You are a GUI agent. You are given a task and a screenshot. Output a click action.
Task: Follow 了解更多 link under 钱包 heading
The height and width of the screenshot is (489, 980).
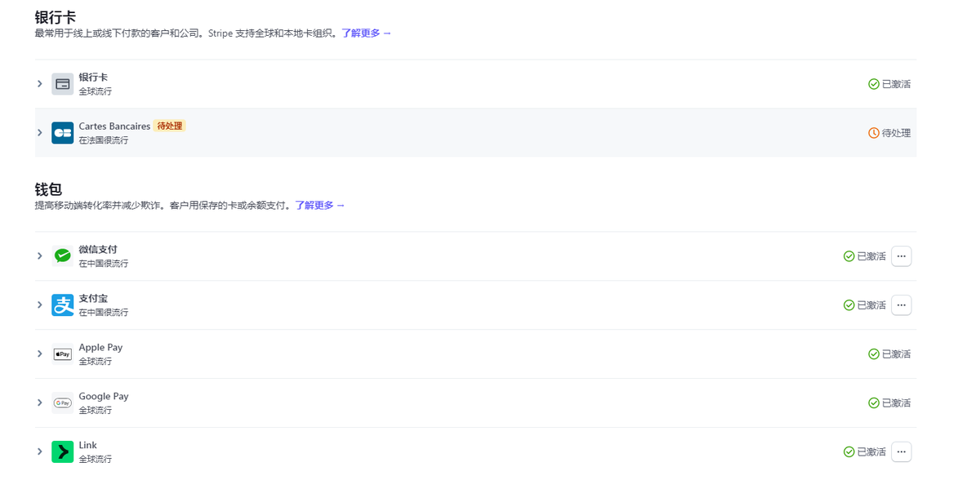coord(320,206)
